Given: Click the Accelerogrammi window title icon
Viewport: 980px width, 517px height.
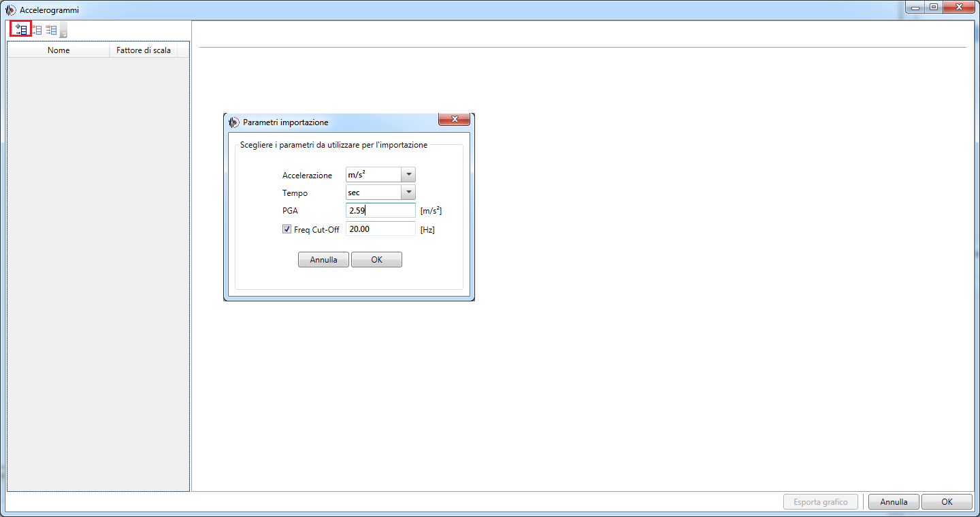Looking at the screenshot, I should [x=11, y=10].
